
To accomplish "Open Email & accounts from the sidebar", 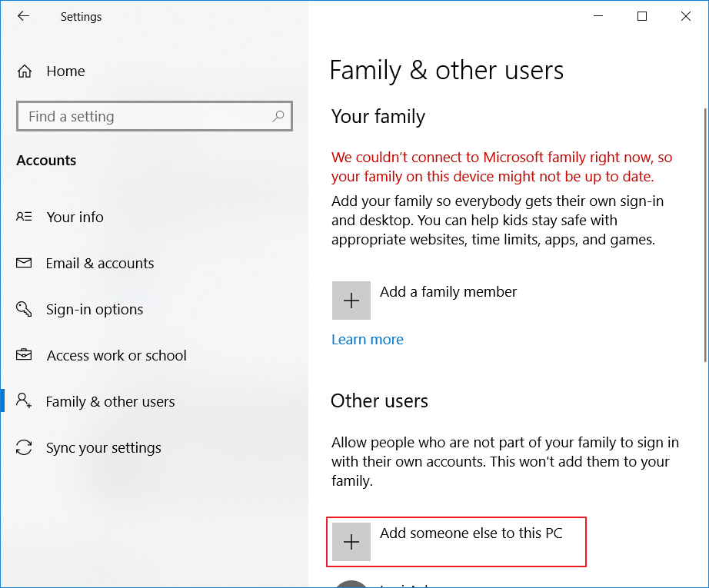I will coord(100,263).
